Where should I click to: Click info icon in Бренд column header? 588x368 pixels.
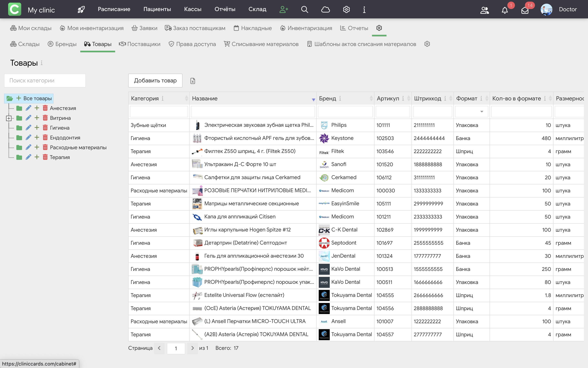tap(340, 98)
